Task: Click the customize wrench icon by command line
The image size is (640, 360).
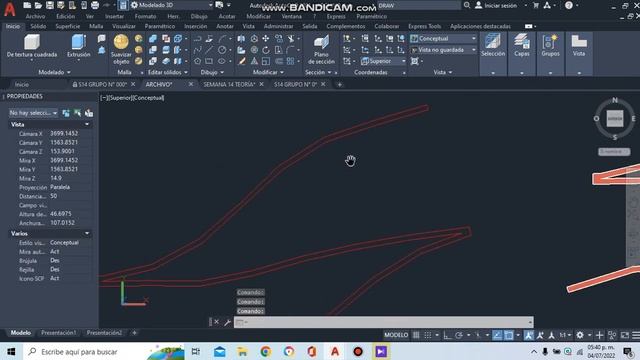Action: pos(227,322)
